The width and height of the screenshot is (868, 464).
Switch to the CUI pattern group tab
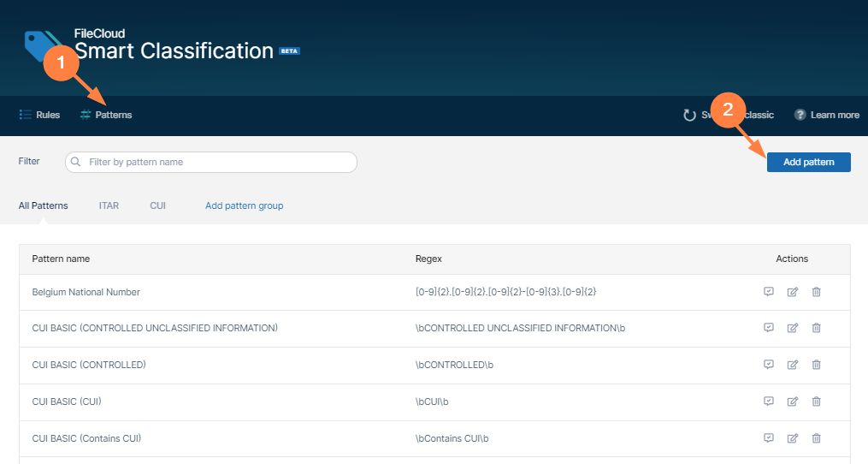[x=157, y=205]
